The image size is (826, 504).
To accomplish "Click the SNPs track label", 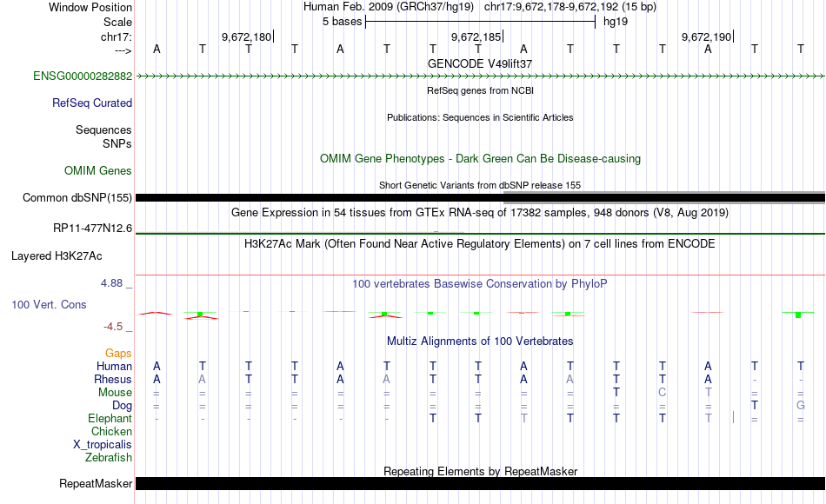I will [x=117, y=143].
